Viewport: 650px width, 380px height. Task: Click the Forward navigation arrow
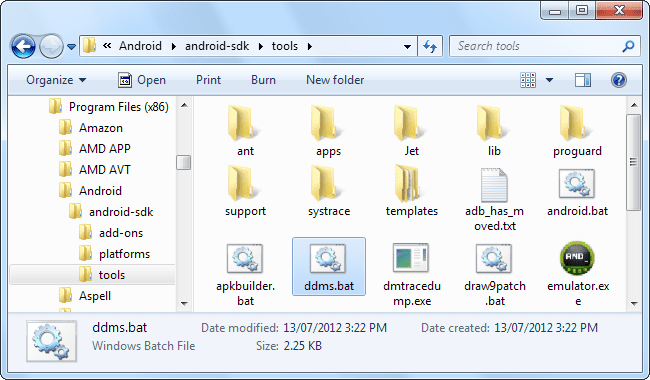[51, 46]
